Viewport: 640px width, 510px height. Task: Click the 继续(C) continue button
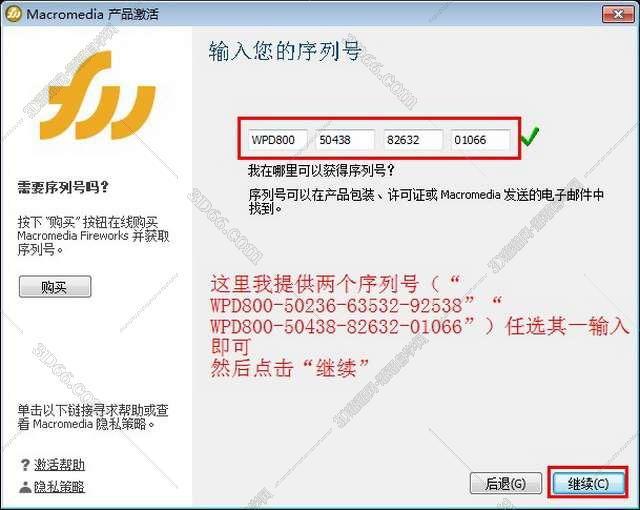point(588,483)
